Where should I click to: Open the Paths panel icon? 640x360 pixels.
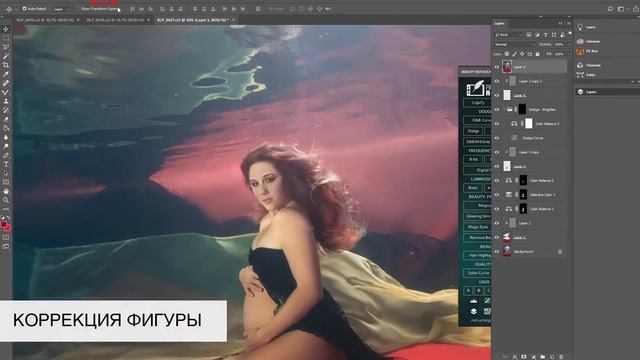(580, 75)
